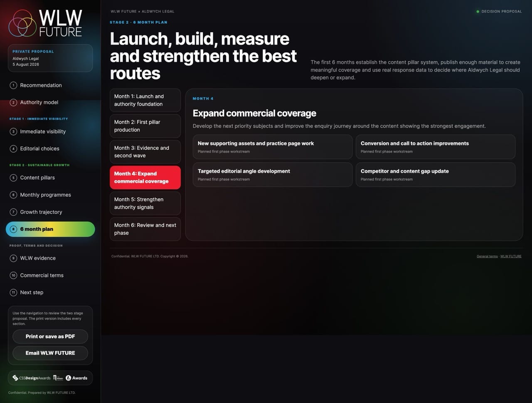Go to the Next step section
532x403 pixels.
(50, 292)
